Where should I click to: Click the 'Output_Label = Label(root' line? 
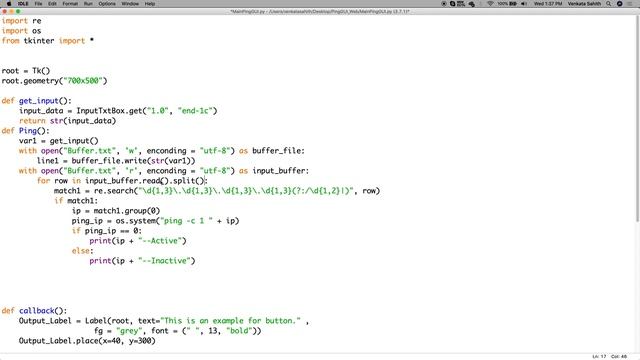(164, 321)
